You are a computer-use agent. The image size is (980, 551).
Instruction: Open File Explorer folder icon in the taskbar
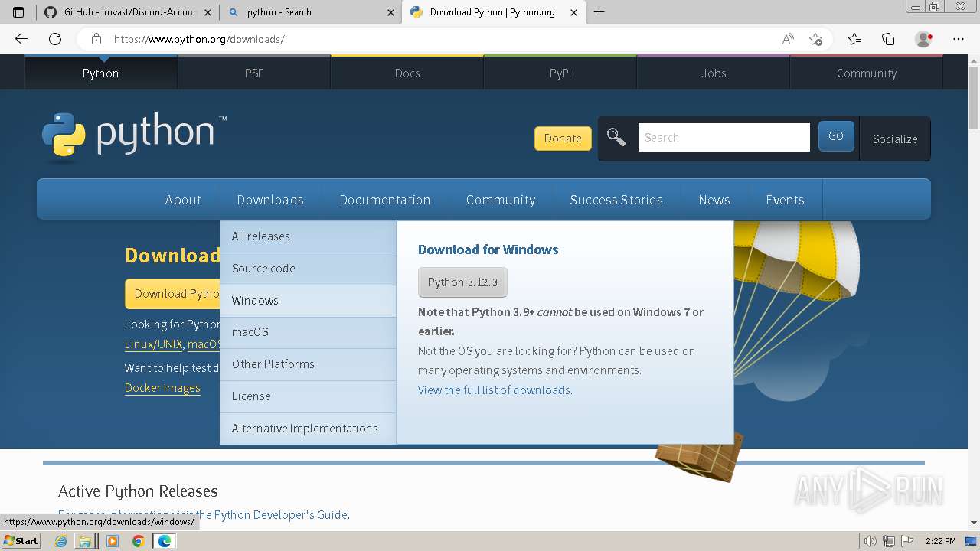[85, 541]
